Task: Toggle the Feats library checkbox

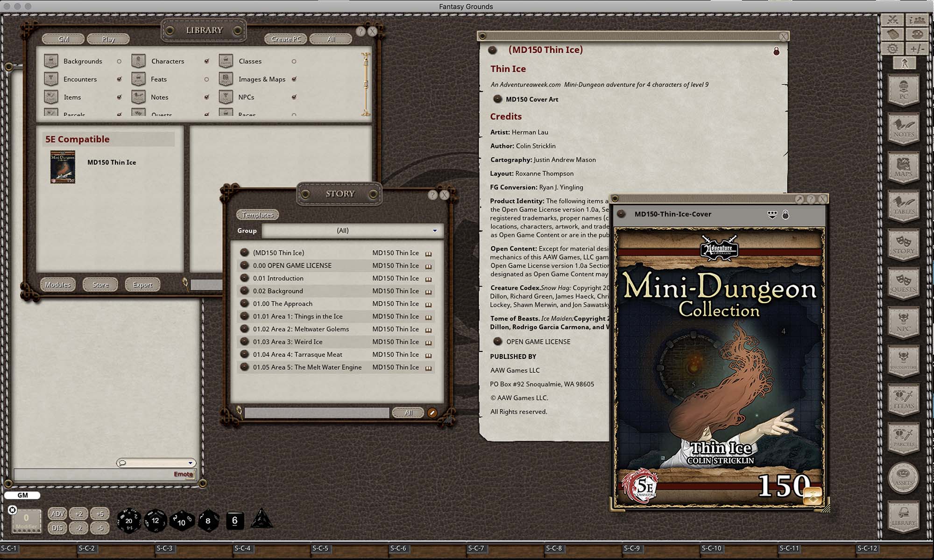Action: click(206, 79)
